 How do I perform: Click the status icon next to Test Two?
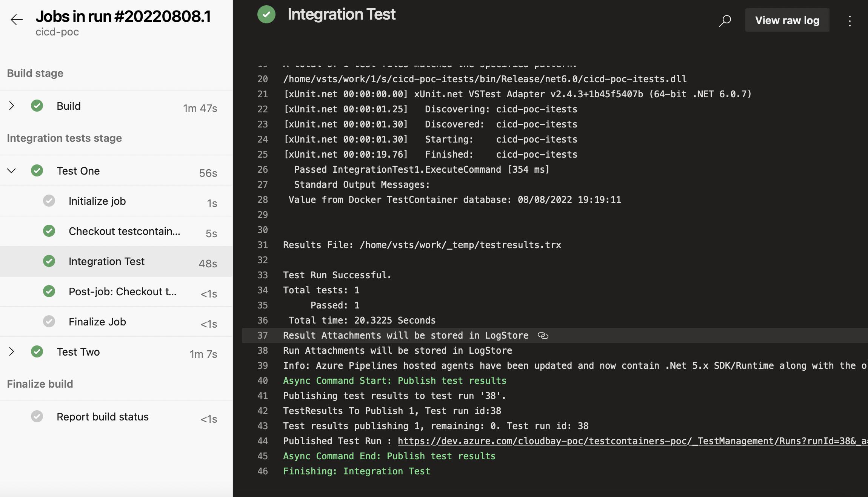coord(37,352)
